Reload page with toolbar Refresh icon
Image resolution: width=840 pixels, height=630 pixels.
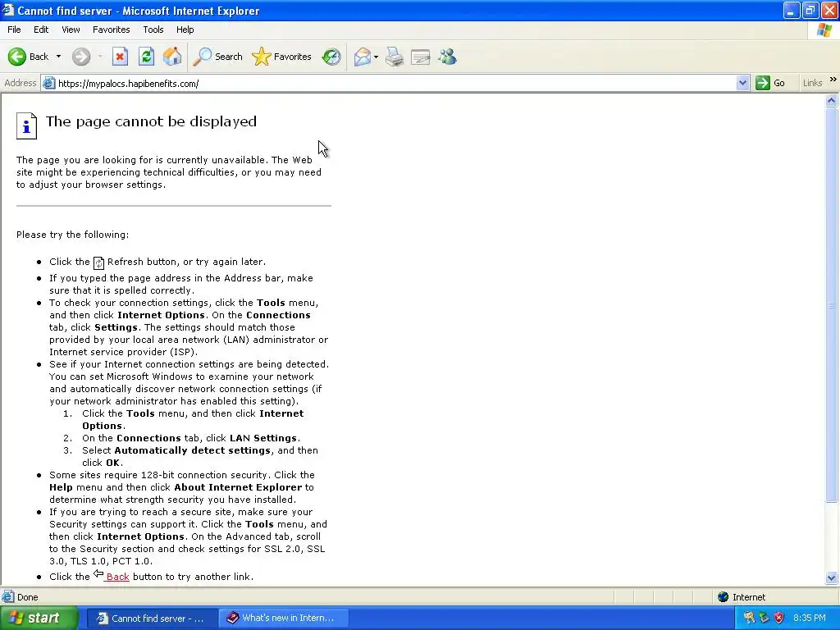pyautogui.click(x=146, y=57)
